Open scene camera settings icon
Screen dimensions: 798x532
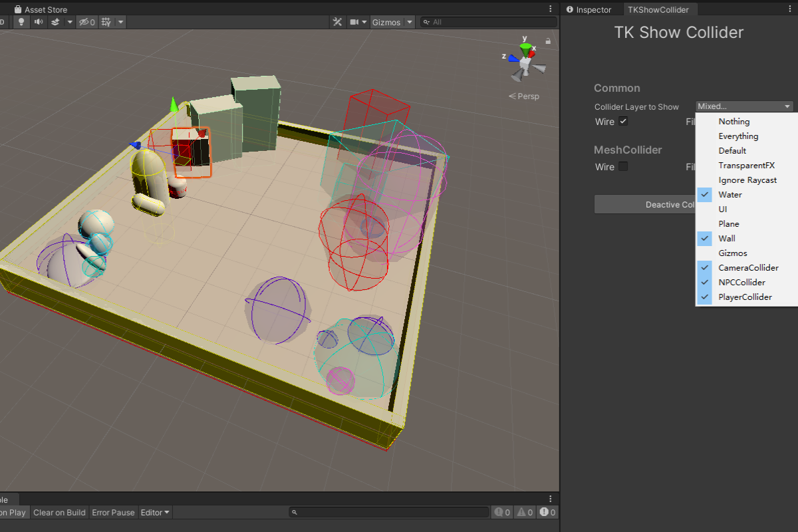(x=355, y=22)
